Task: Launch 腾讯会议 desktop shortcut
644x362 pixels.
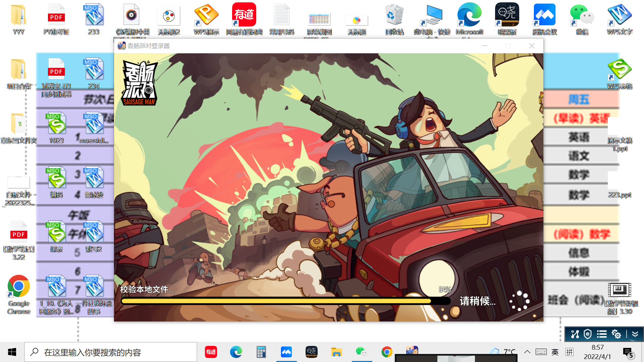Action: tap(544, 19)
